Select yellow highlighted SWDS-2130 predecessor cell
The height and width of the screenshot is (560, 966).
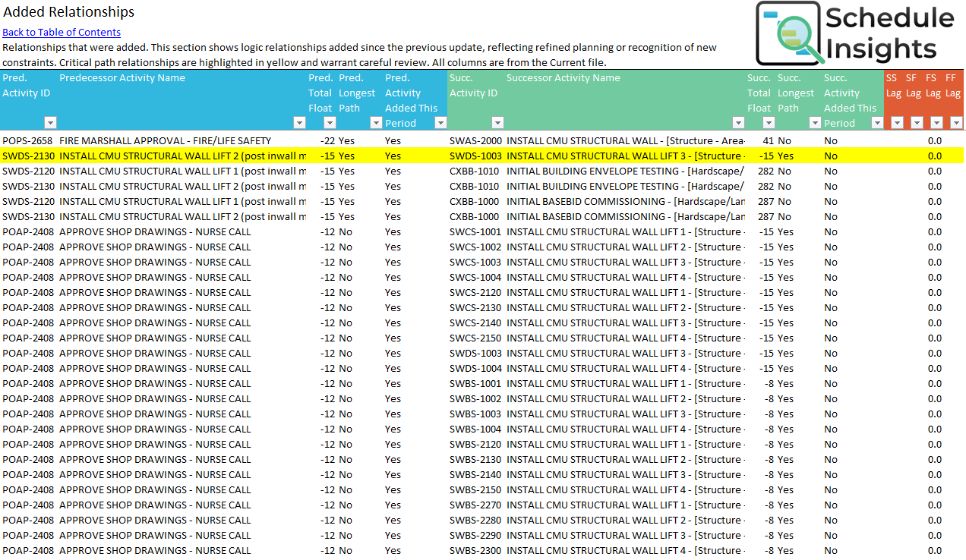27,156
